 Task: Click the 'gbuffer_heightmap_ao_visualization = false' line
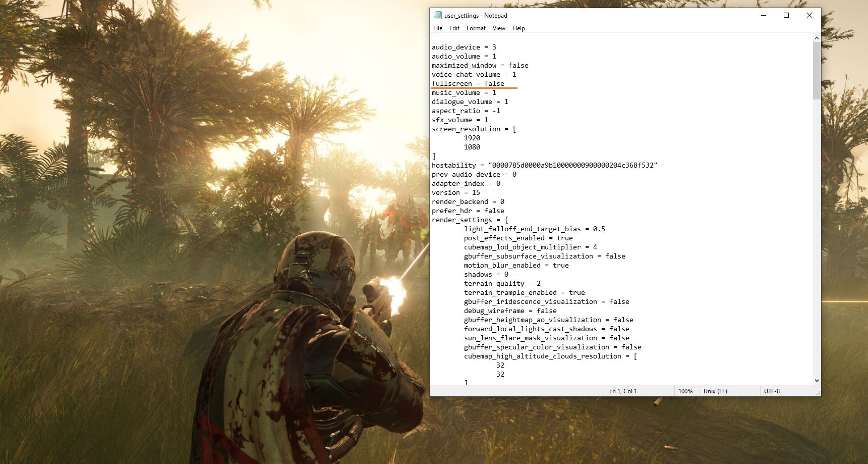click(549, 320)
